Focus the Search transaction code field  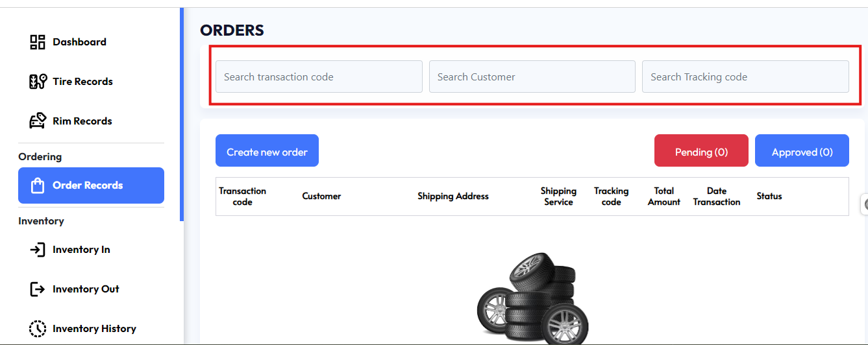click(319, 77)
